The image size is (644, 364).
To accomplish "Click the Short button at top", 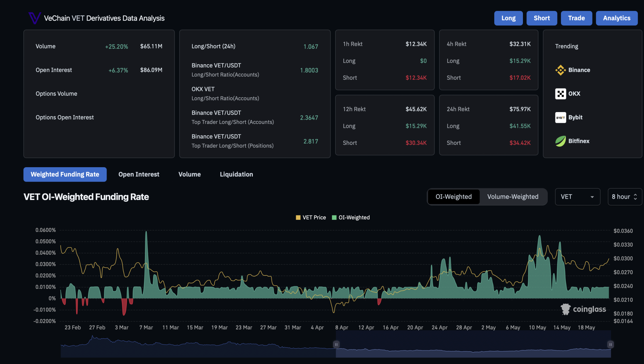I will tap(541, 18).
